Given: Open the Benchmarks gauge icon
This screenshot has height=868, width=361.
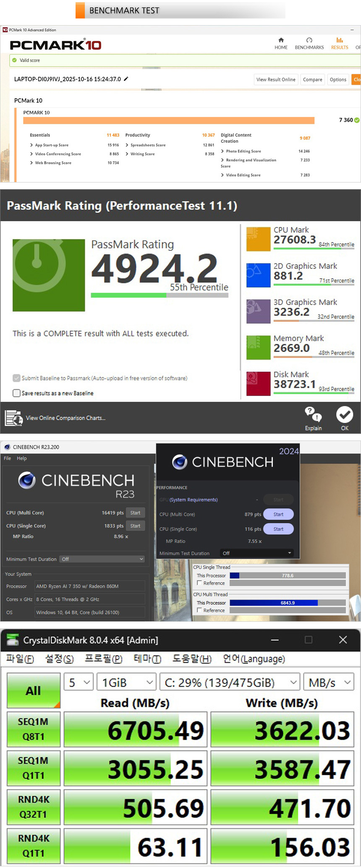Looking at the screenshot, I should (x=309, y=40).
